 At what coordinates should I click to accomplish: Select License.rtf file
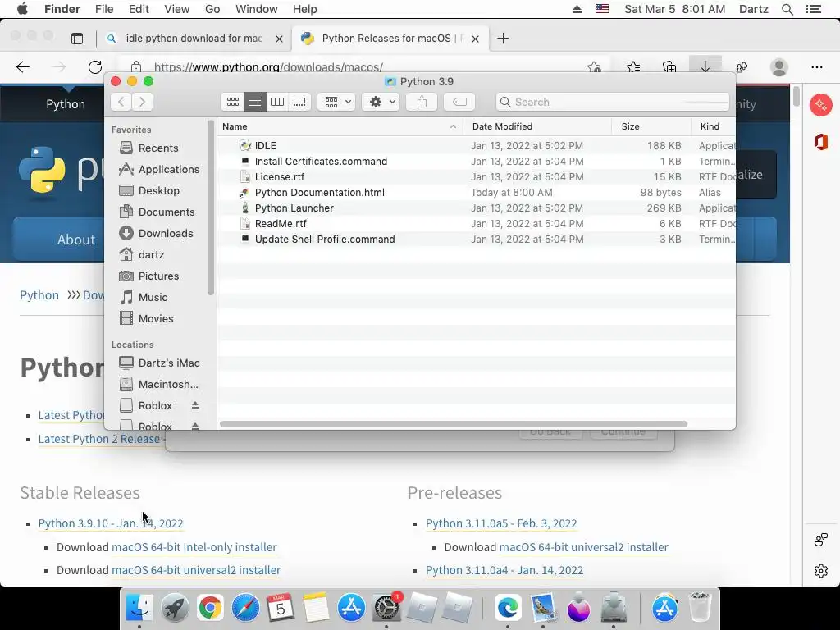(x=477, y=177)
